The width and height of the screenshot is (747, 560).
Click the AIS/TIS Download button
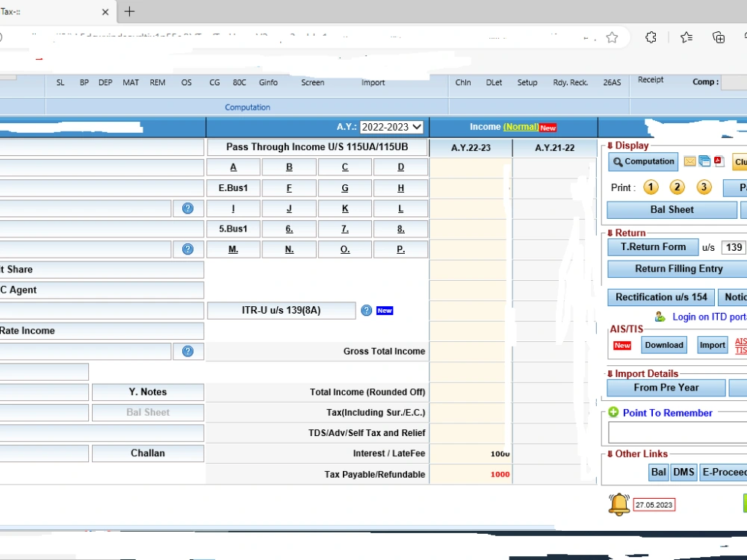click(663, 345)
